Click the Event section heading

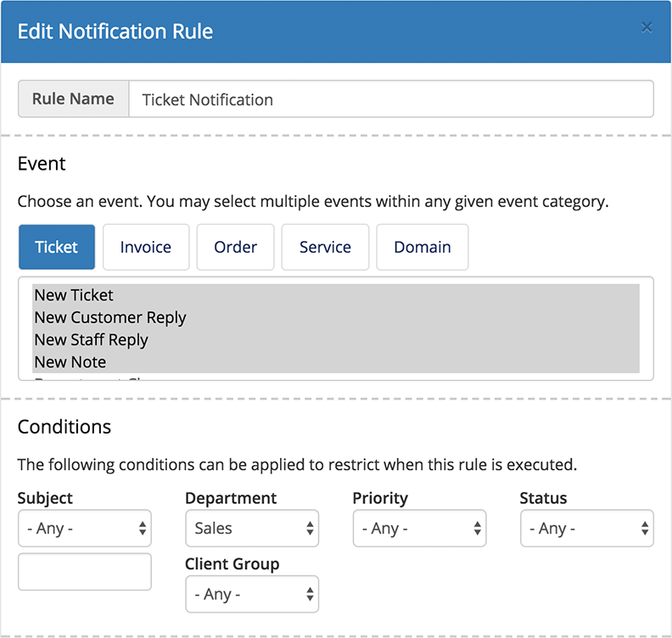pyautogui.click(x=42, y=164)
